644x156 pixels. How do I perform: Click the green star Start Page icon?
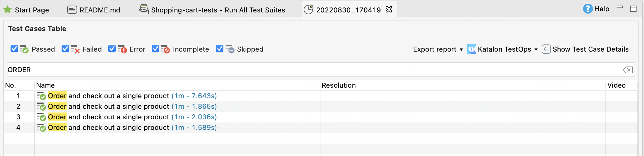click(7, 10)
